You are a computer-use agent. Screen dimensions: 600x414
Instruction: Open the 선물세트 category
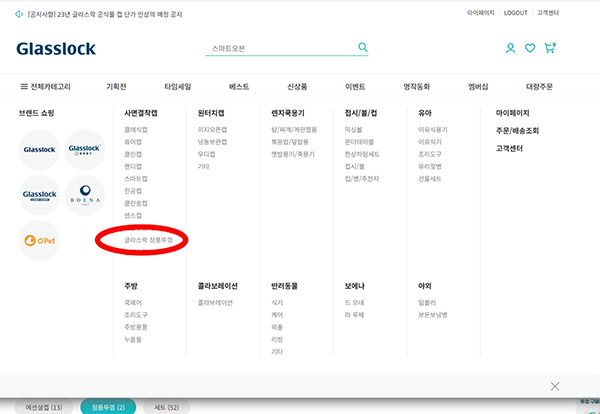click(x=430, y=179)
